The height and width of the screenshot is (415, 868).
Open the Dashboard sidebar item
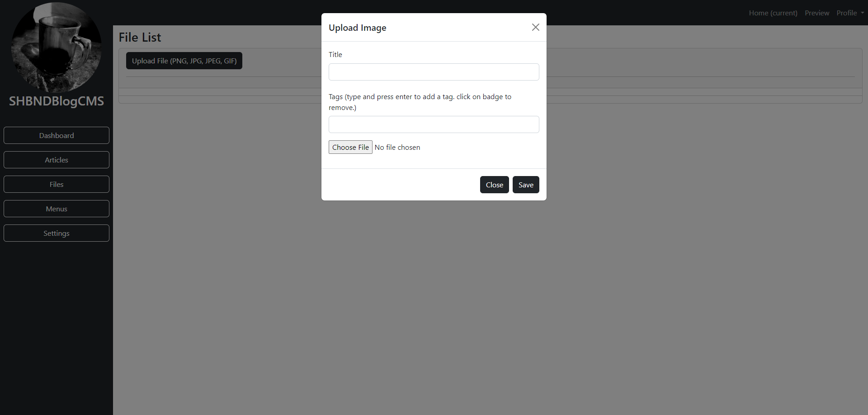click(x=57, y=135)
